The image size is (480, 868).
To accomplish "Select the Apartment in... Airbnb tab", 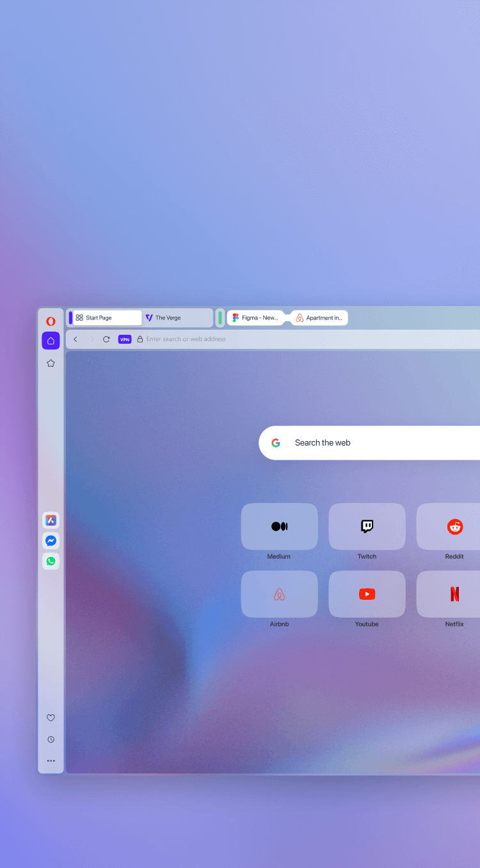I will pos(319,317).
